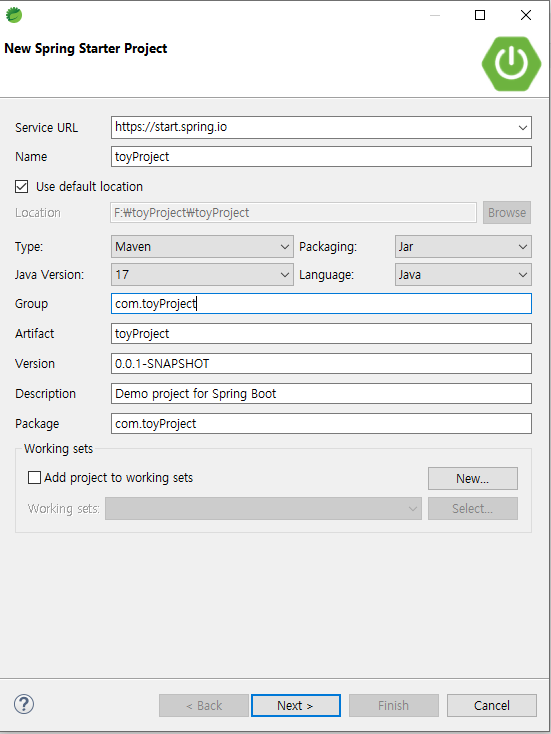The height and width of the screenshot is (734, 551).
Task: Click the Select... working sets button
Action: click(x=473, y=509)
